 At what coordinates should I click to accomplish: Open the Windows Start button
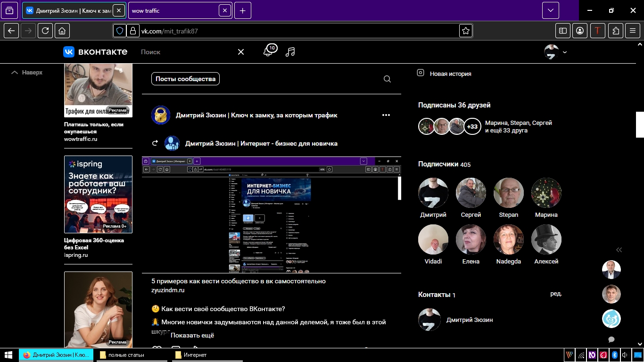[8, 355]
